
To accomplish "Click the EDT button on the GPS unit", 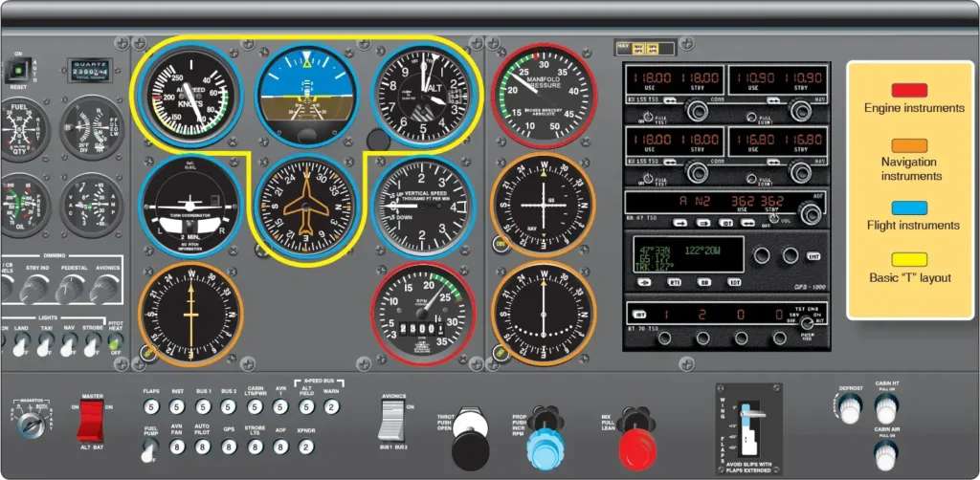I will [734, 282].
